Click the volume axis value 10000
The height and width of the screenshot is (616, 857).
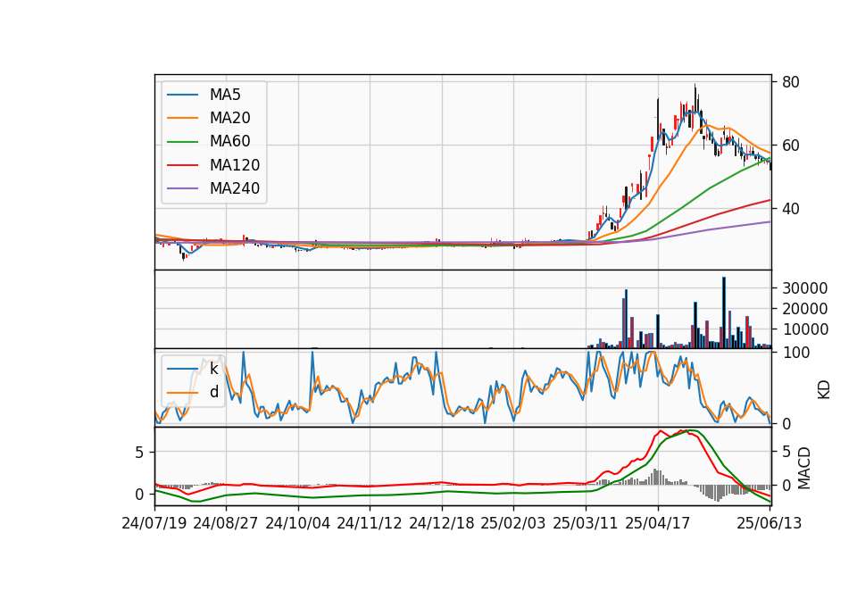(805, 329)
